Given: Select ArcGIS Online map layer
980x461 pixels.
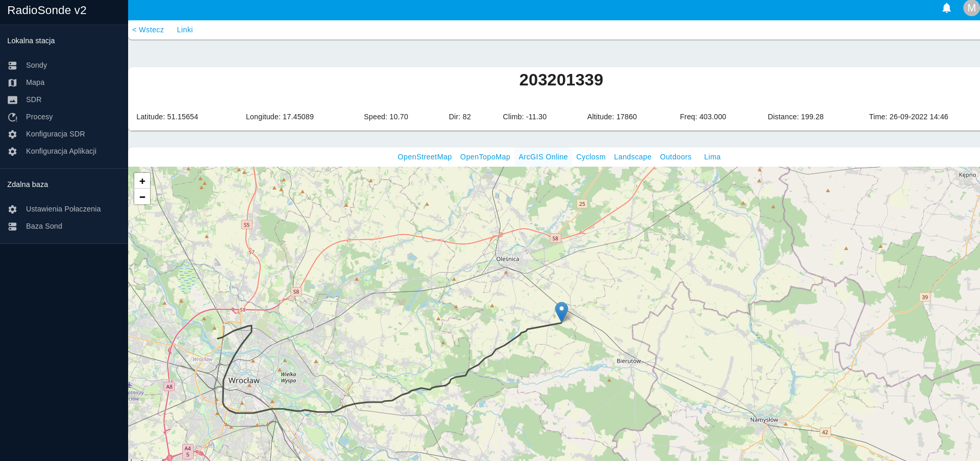Looking at the screenshot, I should pyautogui.click(x=543, y=157).
